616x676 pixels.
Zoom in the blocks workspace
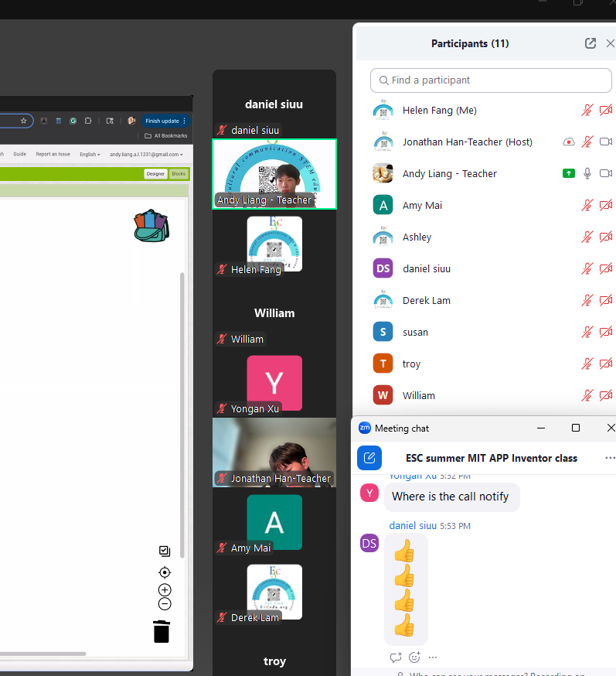[x=165, y=590]
